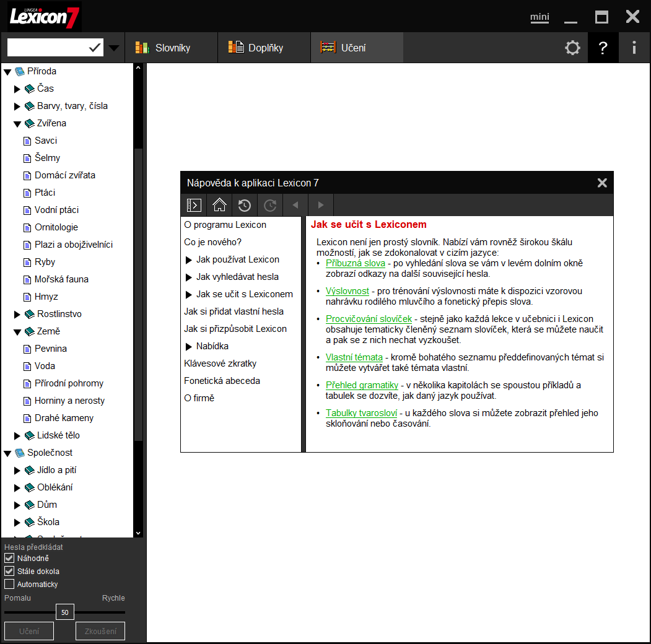Open Co je nového? help topic
651x644 pixels.
coord(212,242)
